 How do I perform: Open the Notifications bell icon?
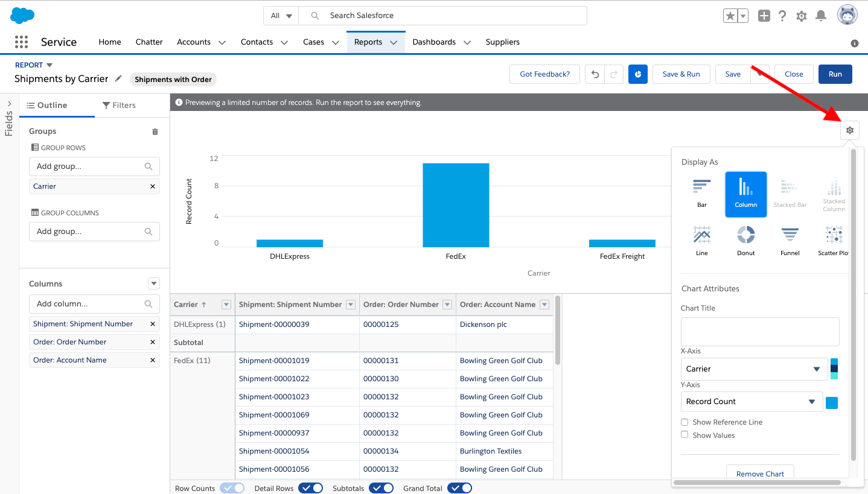(x=821, y=16)
